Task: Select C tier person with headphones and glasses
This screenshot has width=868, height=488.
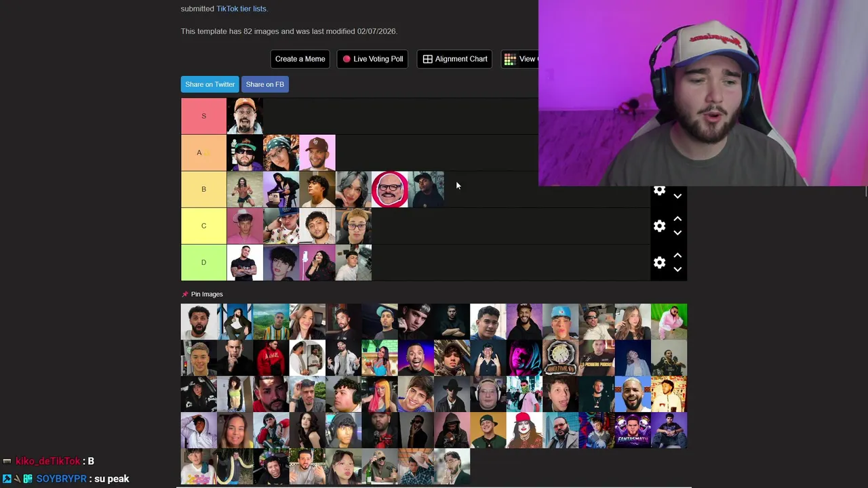Action: pos(353,226)
